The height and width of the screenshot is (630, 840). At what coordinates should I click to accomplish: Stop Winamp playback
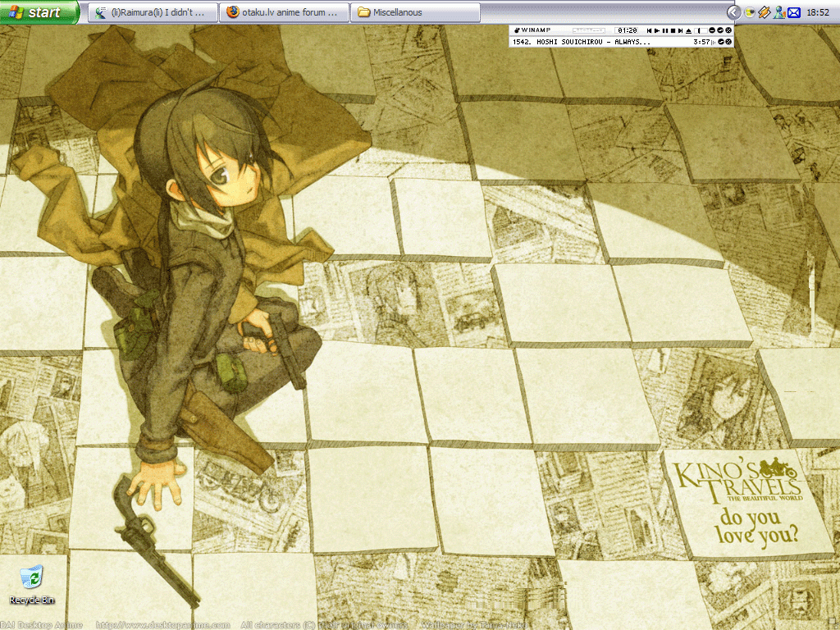(673, 30)
